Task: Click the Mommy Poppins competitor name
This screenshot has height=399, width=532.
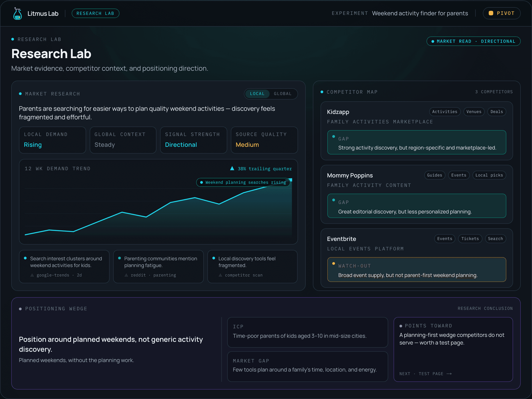Action: point(350,175)
